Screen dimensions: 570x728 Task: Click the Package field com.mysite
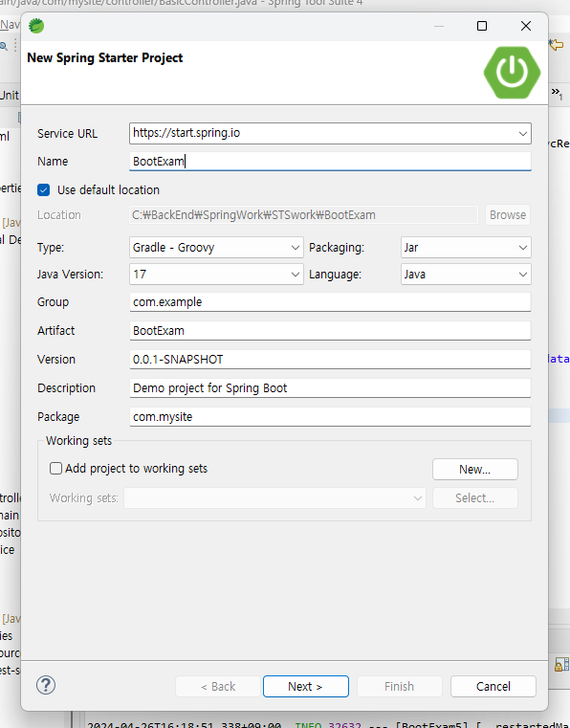pos(330,417)
